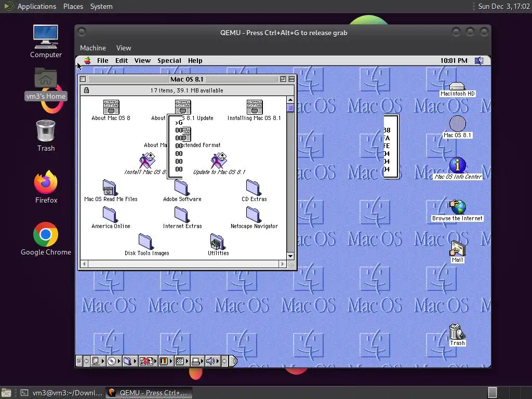This screenshot has width=532, height=399.
Task: Click the control strip close box
Action: (79, 362)
